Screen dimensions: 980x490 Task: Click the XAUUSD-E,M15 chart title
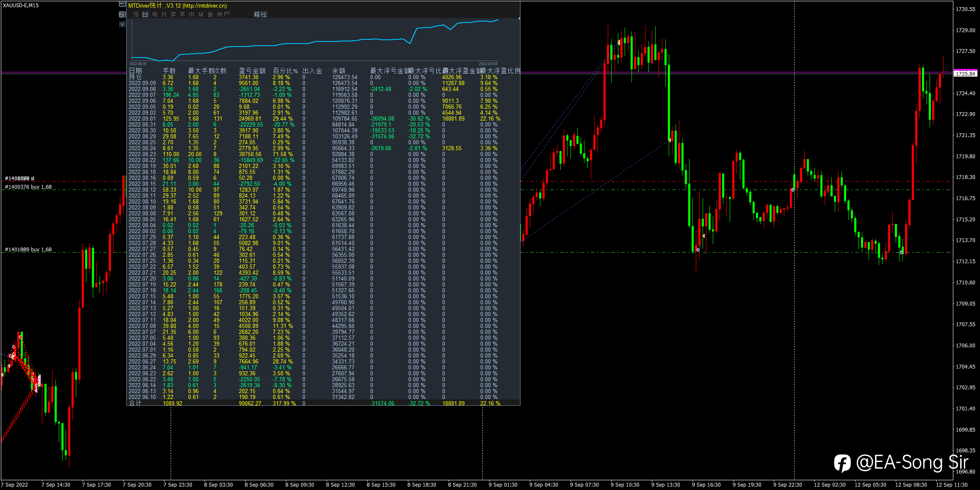(x=21, y=6)
